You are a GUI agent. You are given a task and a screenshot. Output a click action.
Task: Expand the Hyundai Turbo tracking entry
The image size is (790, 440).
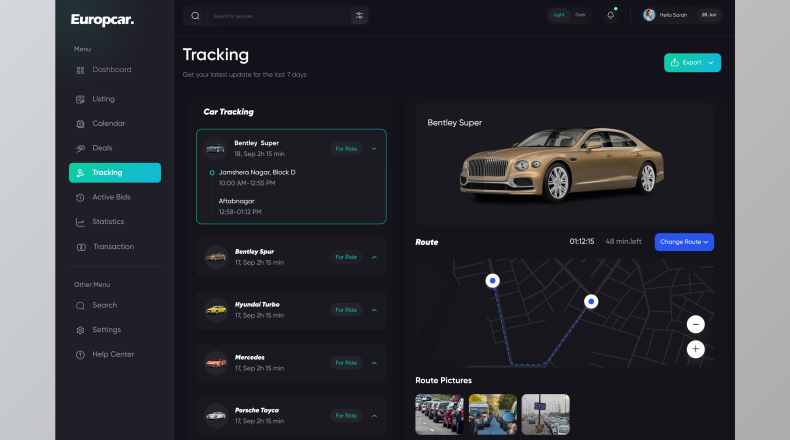coord(374,310)
